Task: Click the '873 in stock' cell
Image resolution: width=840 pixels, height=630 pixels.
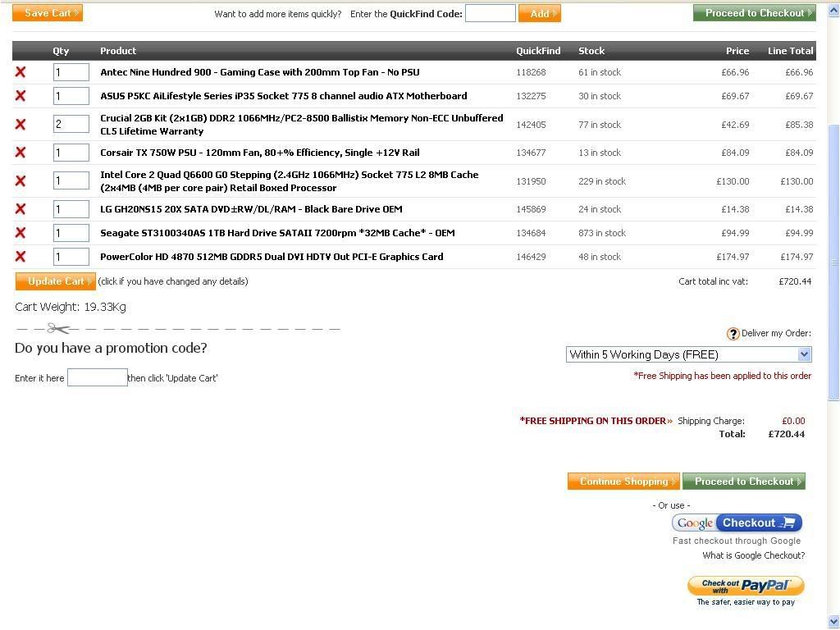Action: pyautogui.click(x=601, y=233)
